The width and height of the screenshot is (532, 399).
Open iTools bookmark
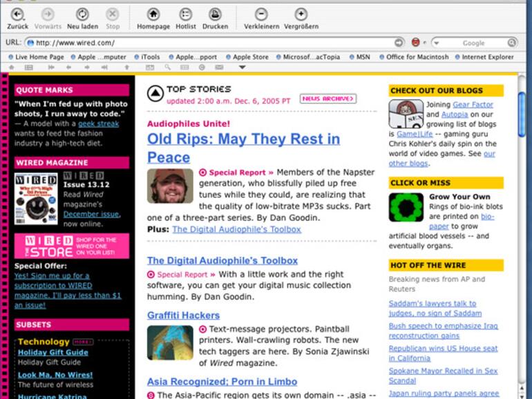click(x=147, y=57)
